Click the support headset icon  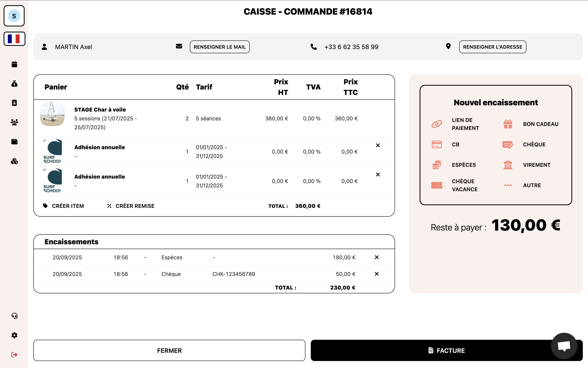[14, 316]
